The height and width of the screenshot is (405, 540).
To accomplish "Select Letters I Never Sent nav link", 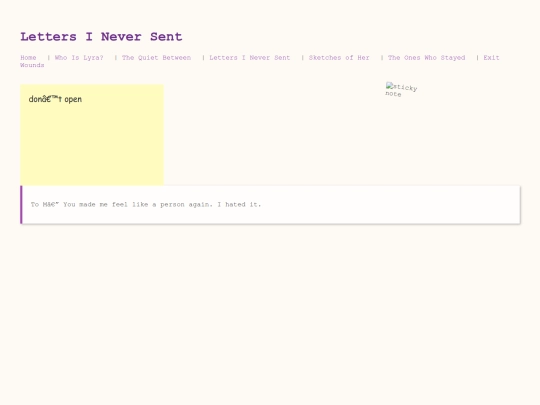I will (250, 58).
